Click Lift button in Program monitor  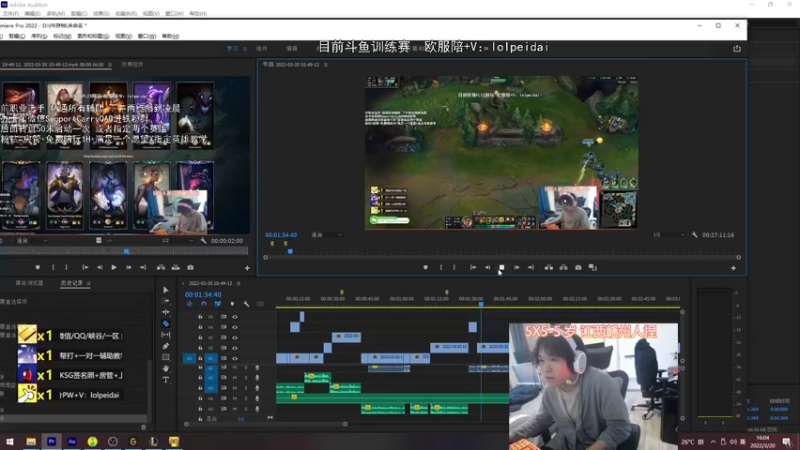point(548,267)
